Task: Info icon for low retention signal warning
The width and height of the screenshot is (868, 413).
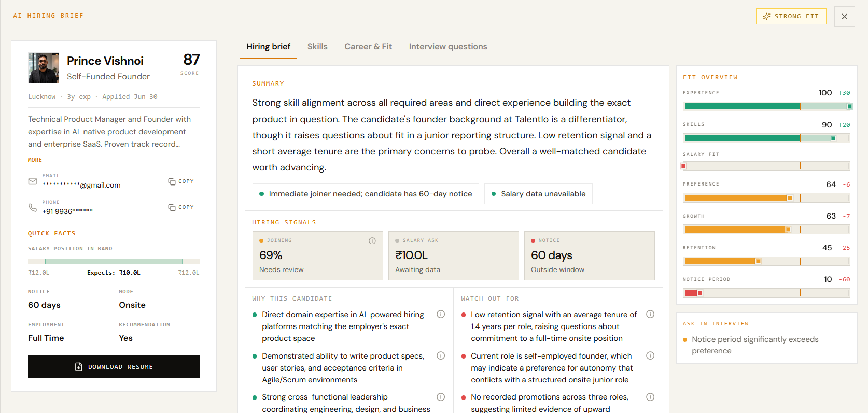Action: click(650, 314)
